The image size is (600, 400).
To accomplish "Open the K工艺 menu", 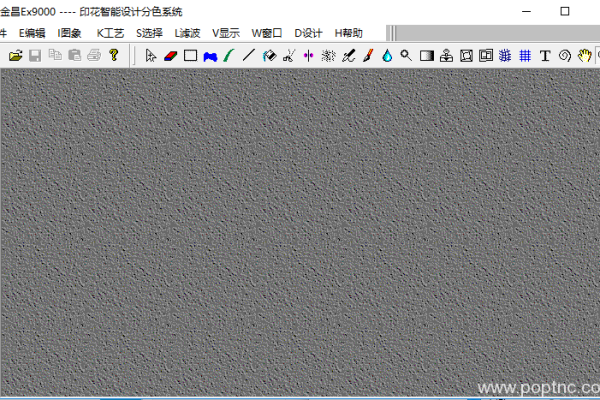I will pyautogui.click(x=110, y=33).
